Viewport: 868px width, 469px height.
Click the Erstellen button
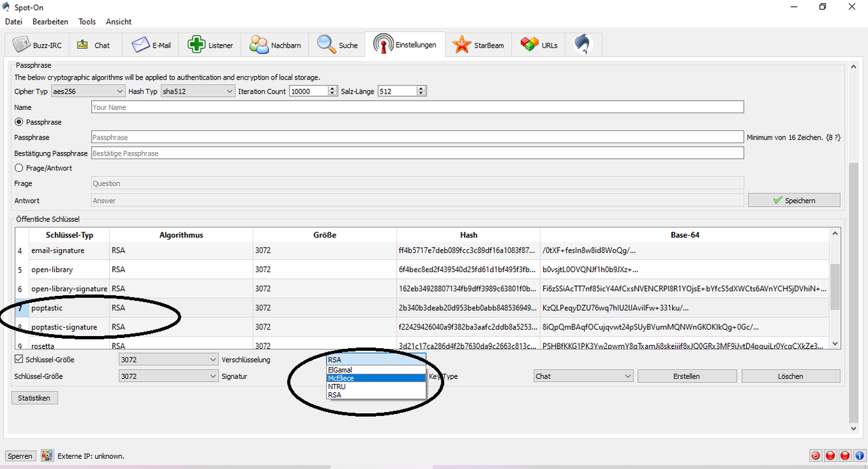[x=686, y=376]
